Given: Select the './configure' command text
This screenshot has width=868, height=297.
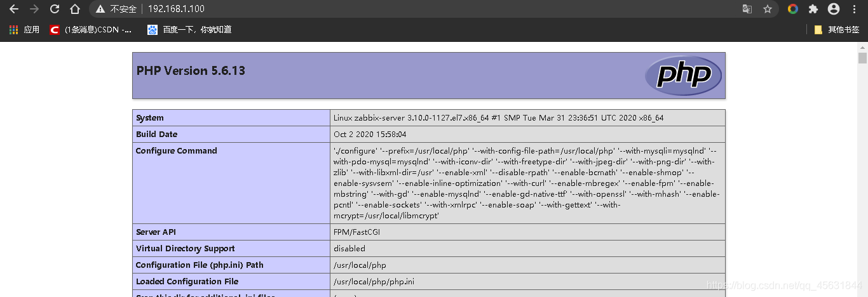Looking at the screenshot, I should [x=527, y=183].
